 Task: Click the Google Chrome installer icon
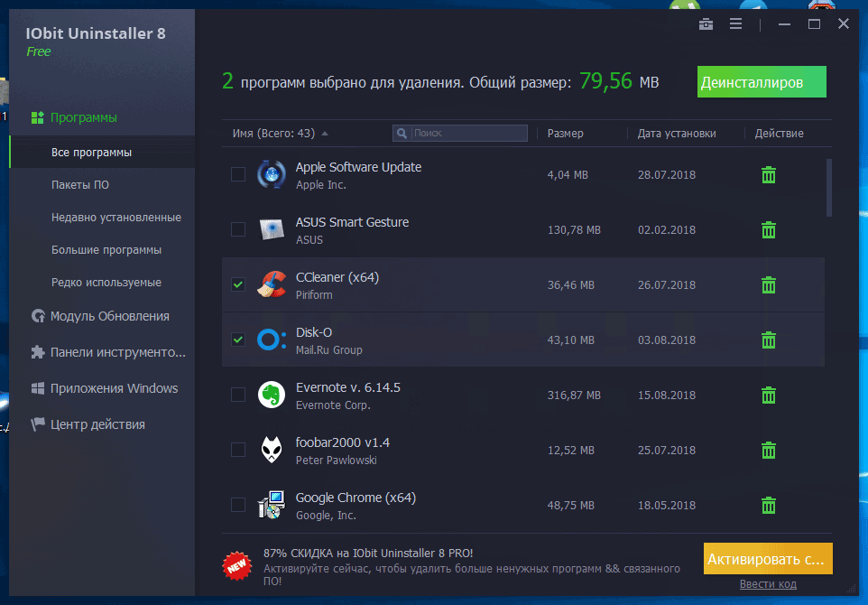(x=272, y=505)
